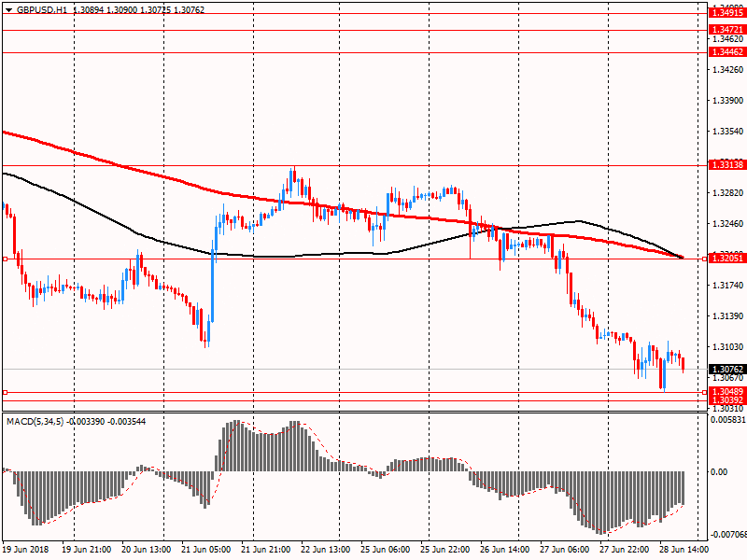The image size is (747, 560).
Task: Open the GBPUSD,H1 chart dropdown arrow
Action: coord(8,10)
